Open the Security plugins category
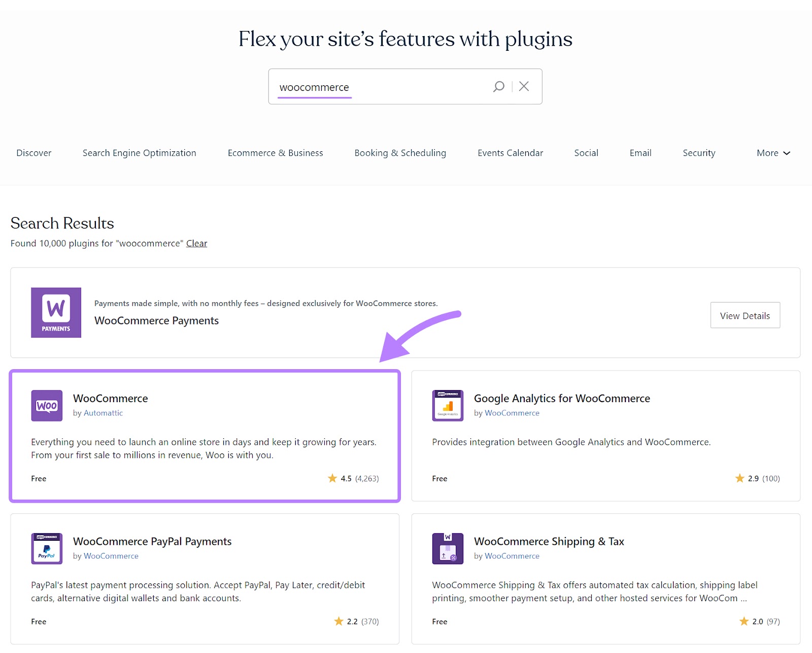 click(699, 153)
